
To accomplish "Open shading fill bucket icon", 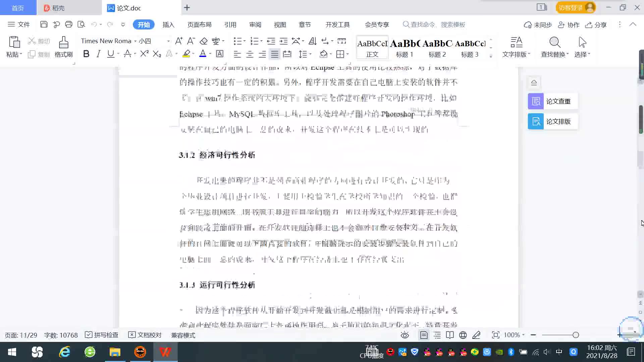I will click(x=323, y=54).
